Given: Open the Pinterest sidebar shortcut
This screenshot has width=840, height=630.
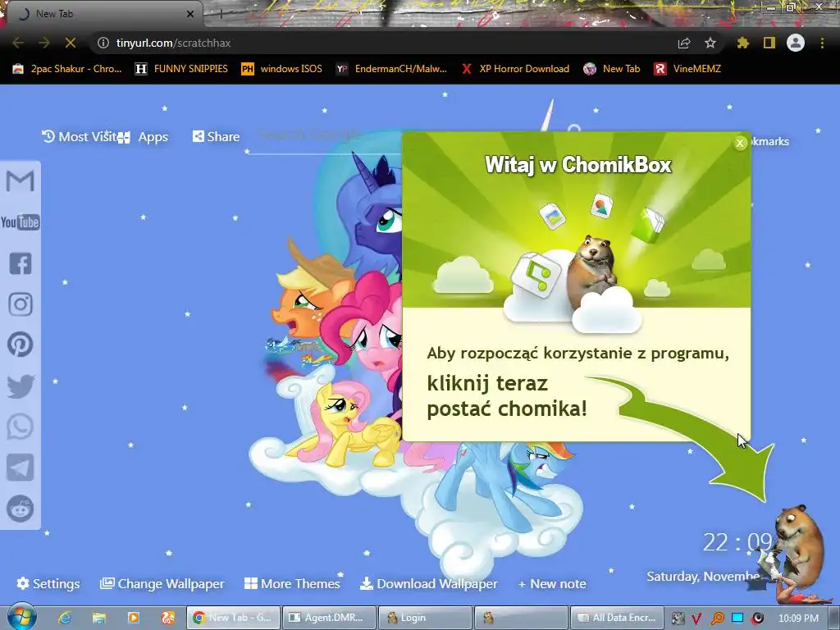Looking at the screenshot, I should click(x=21, y=345).
